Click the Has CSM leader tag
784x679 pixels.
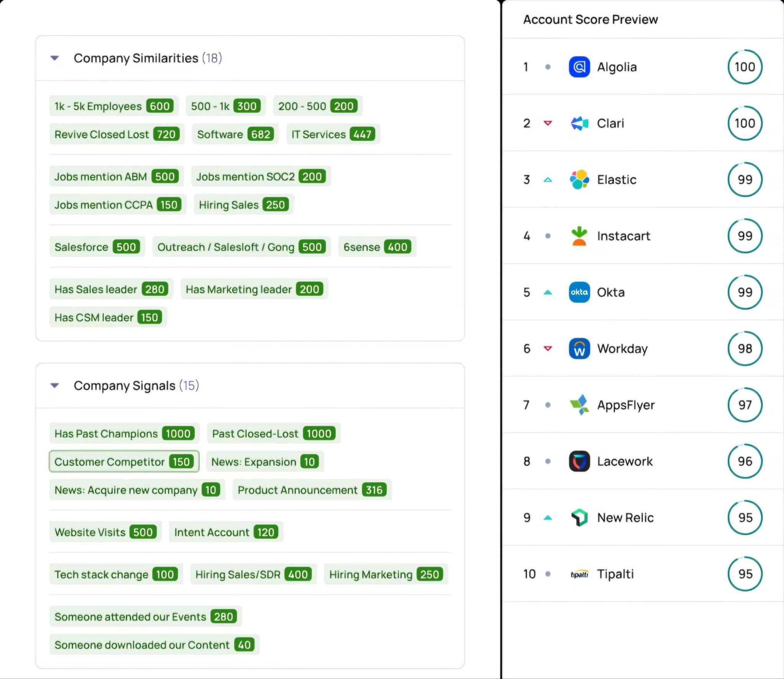(x=108, y=317)
